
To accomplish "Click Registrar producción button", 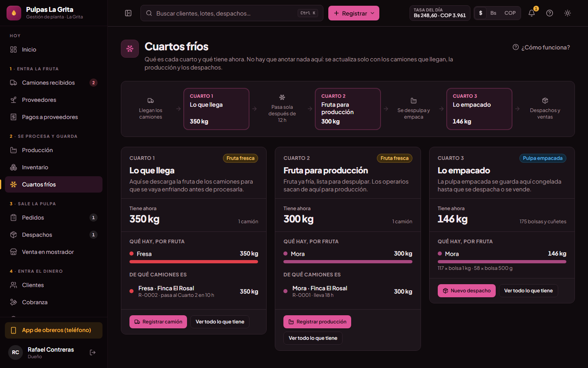I will [317, 322].
